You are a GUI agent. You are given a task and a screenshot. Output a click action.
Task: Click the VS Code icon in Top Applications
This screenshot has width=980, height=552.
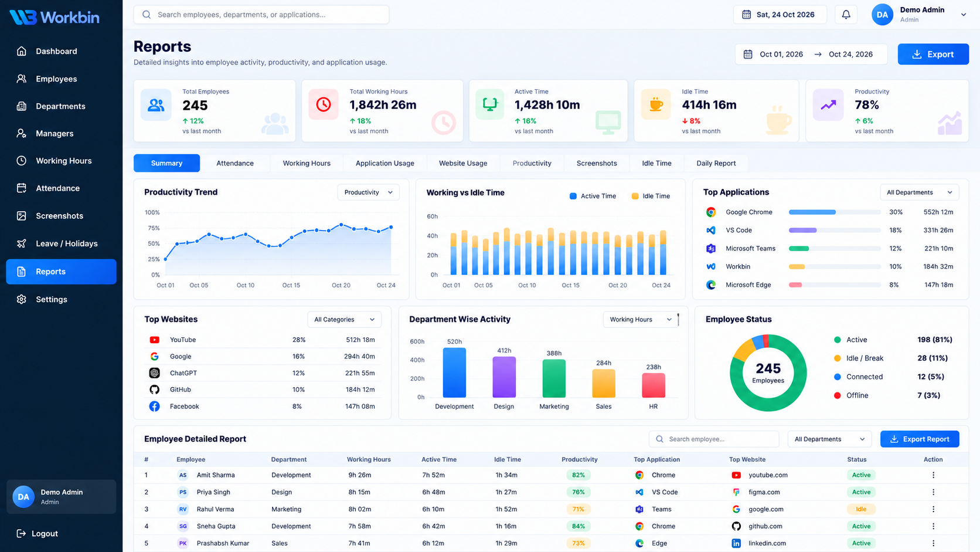point(711,231)
